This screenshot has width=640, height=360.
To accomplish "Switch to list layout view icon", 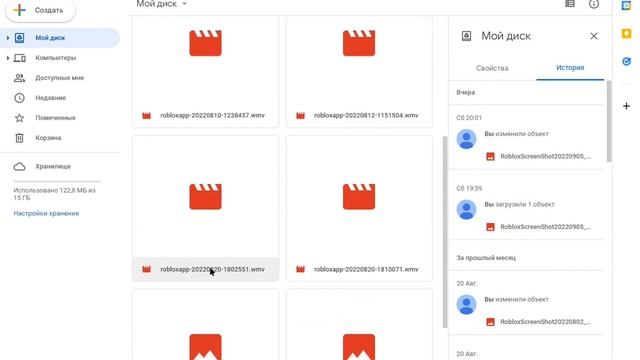I will 570,4.
